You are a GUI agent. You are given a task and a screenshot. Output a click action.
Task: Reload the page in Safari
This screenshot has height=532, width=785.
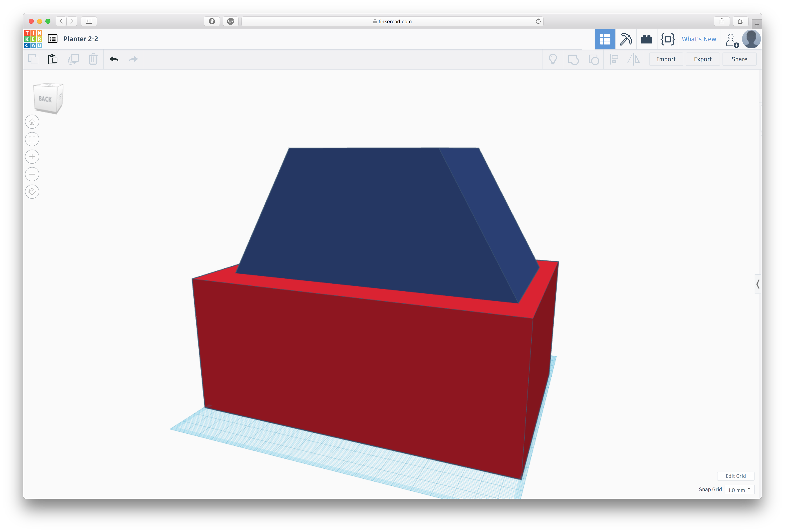[x=538, y=21]
